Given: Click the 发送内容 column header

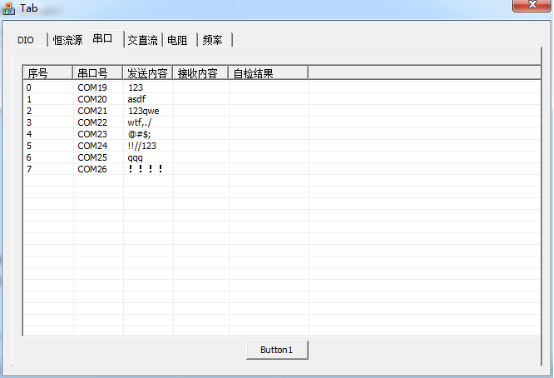Looking at the screenshot, I should click(x=147, y=73).
